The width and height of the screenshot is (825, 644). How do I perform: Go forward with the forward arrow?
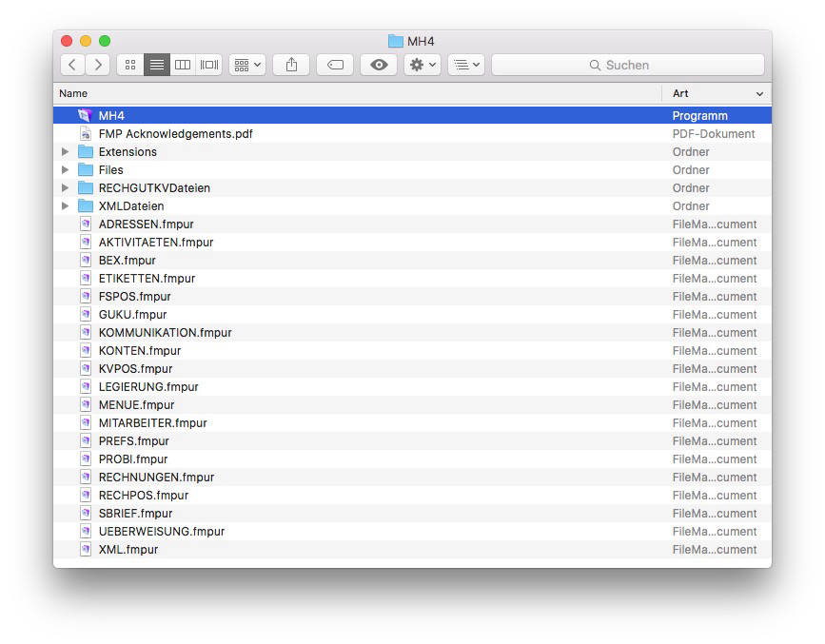tap(97, 65)
